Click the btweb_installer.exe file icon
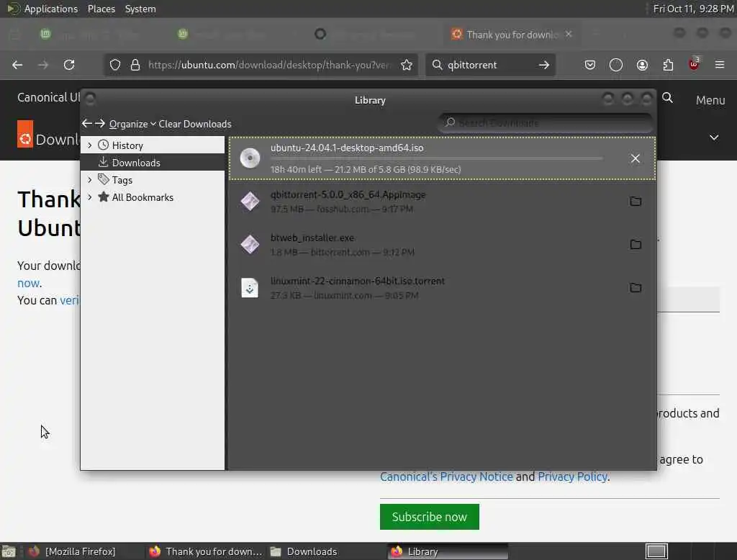Screen dimensions: 737x560 pos(250,245)
